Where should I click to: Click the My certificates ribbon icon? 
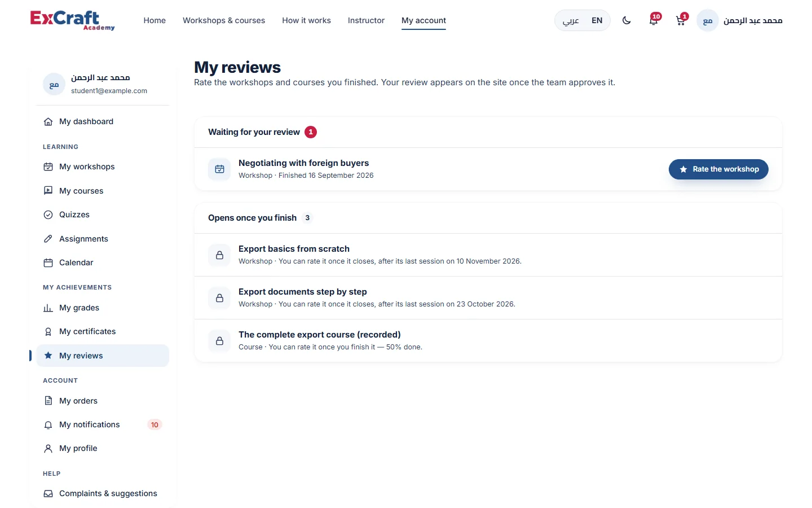[x=48, y=331]
